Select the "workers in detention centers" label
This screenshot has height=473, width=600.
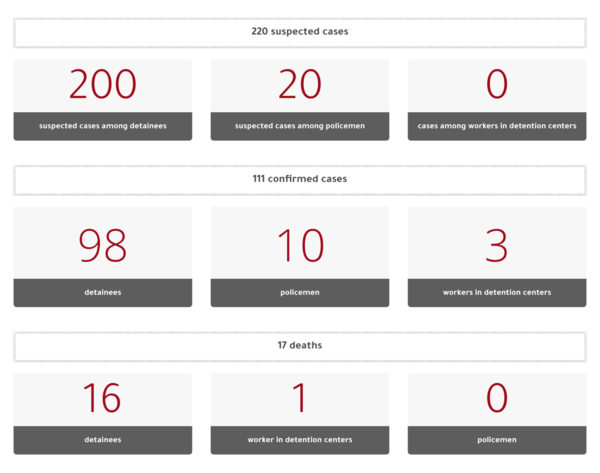click(497, 293)
